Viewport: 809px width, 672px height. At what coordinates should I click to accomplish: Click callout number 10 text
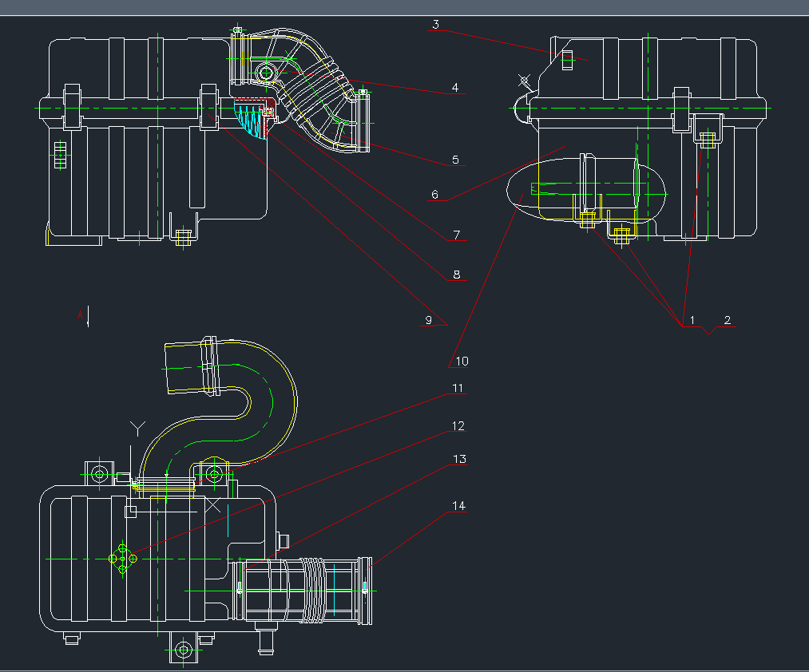pyautogui.click(x=461, y=361)
